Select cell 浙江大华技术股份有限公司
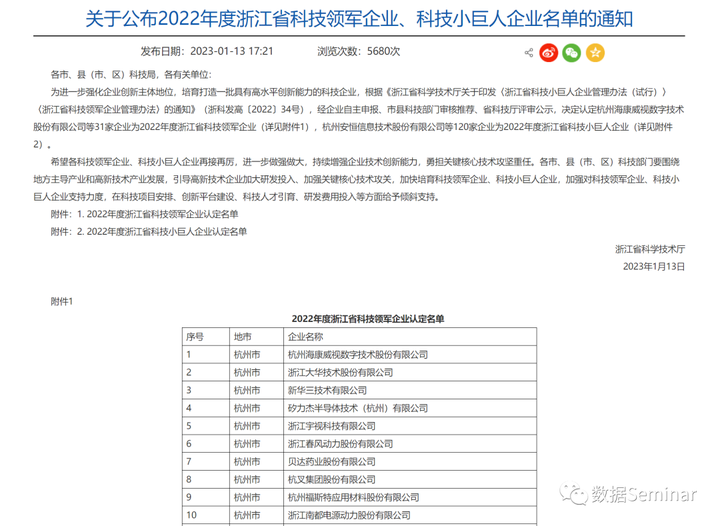Viewport: 720px width, 526px height. click(410, 372)
